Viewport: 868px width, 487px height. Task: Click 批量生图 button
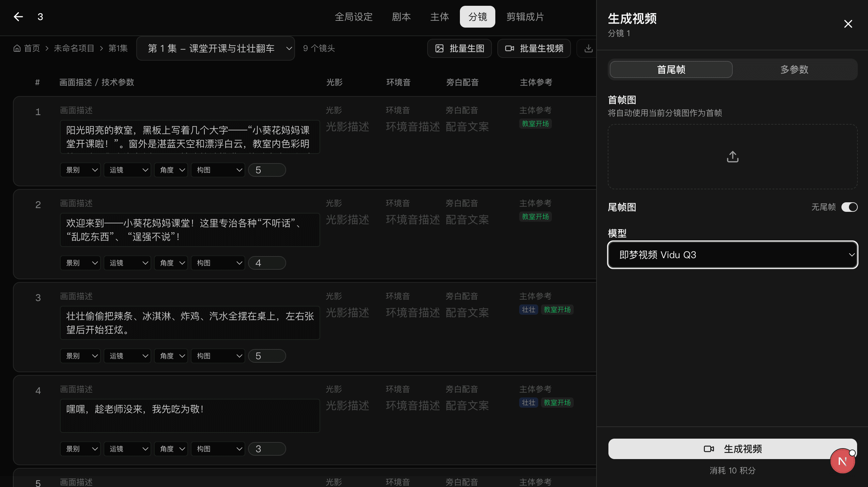pos(460,48)
